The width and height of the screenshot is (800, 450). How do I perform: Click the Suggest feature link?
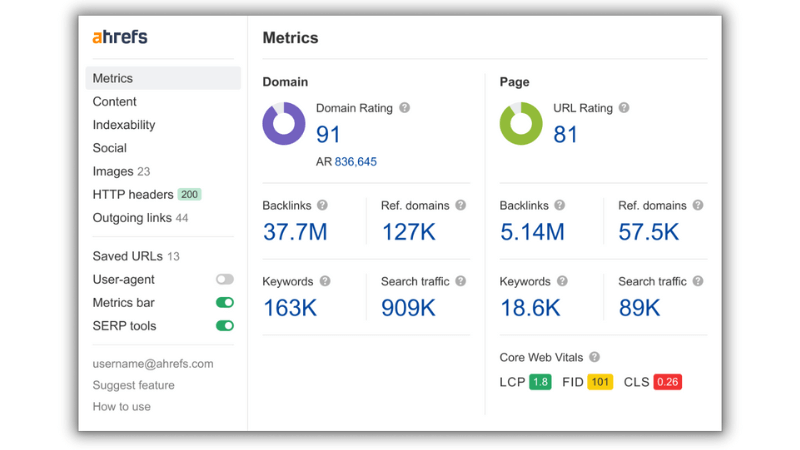[x=134, y=385]
